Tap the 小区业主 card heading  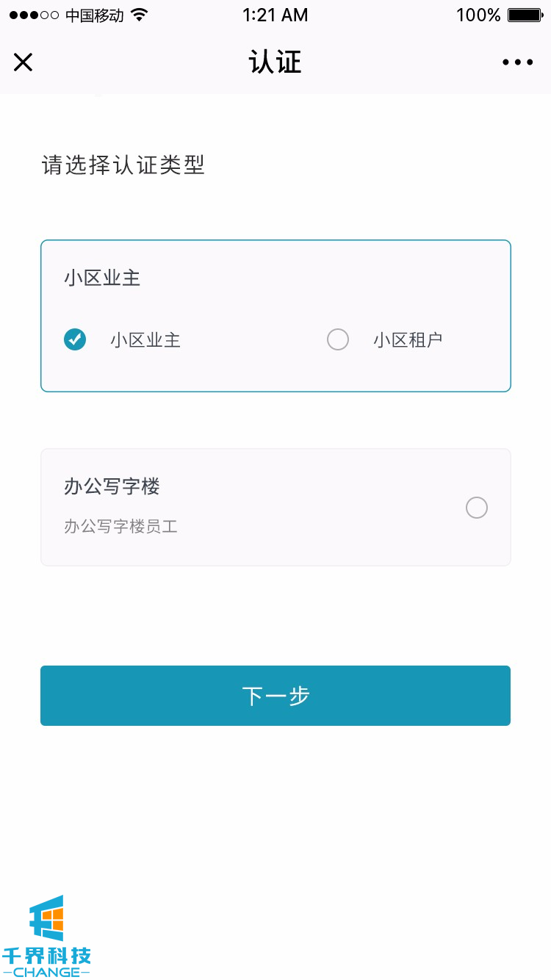102,278
